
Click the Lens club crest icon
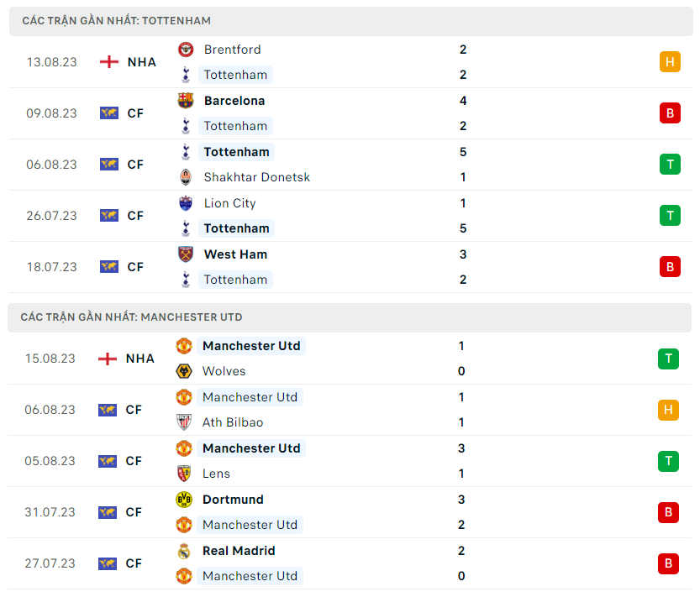pos(184,474)
